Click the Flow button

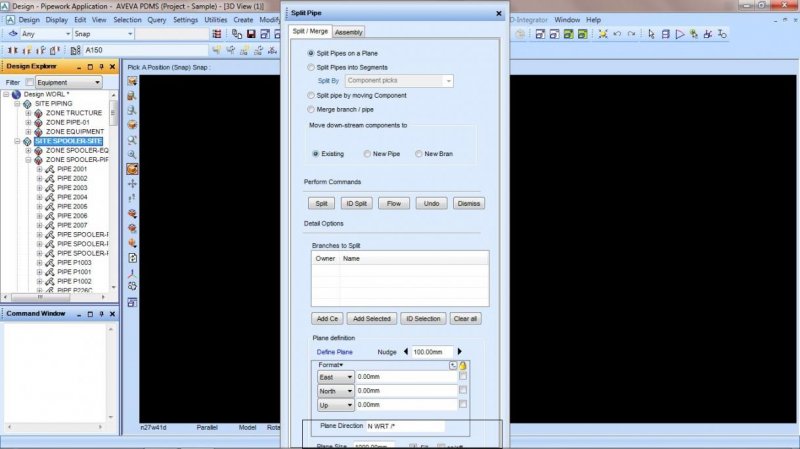394,204
